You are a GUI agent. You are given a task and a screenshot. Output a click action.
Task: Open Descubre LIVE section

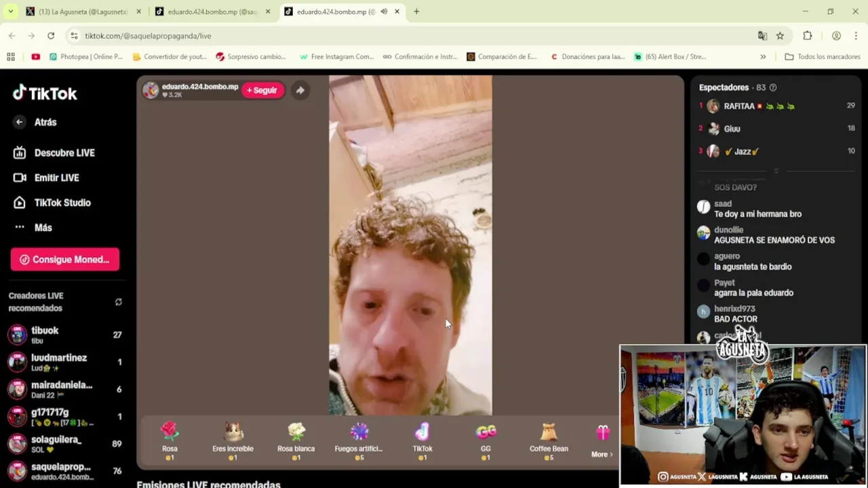click(x=54, y=152)
